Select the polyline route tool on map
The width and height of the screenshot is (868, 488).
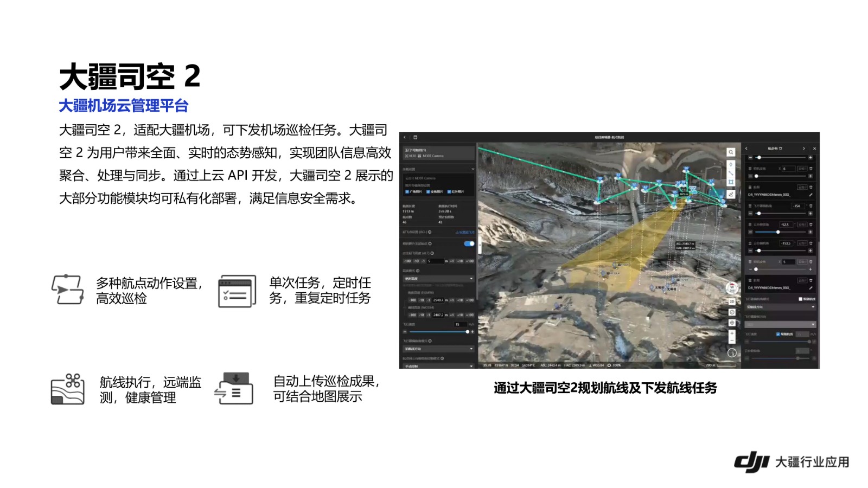[731, 173]
